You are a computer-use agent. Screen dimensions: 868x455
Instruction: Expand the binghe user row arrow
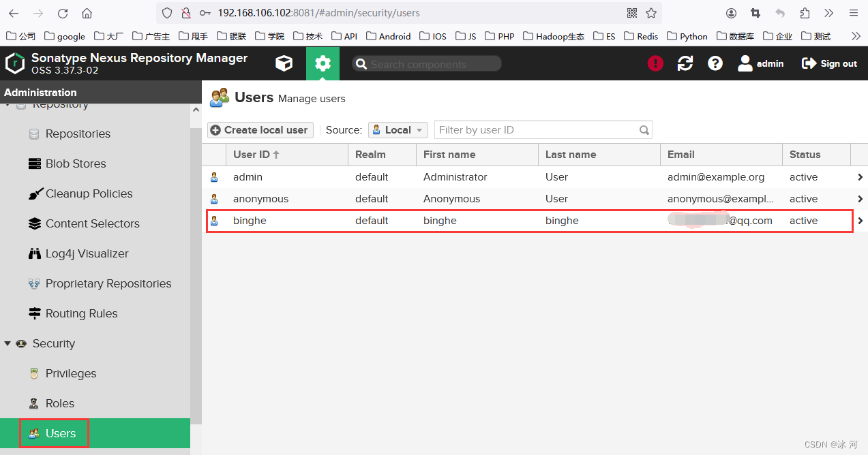pyautogui.click(x=860, y=221)
